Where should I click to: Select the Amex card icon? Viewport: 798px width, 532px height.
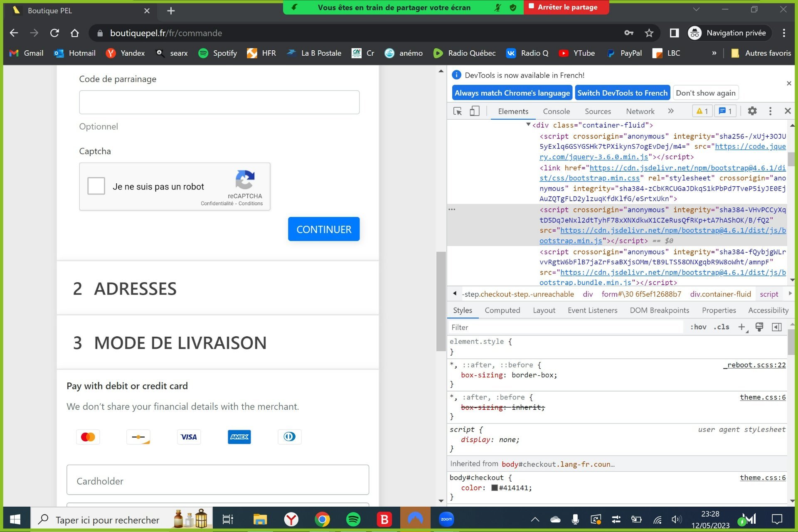point(239,437)
